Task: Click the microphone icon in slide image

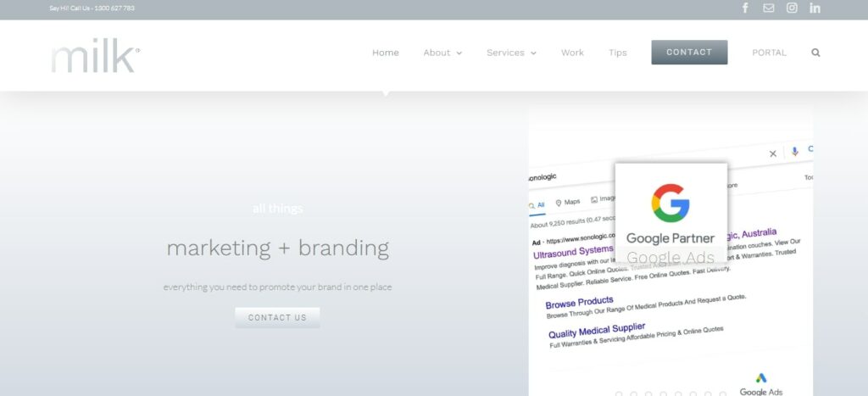Action: [x=795, y=152]
